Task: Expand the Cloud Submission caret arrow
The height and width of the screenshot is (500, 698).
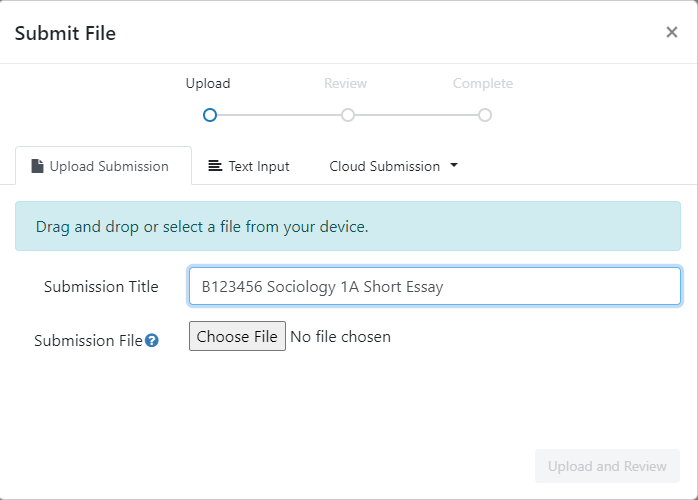Action: [x=454, y=166]
